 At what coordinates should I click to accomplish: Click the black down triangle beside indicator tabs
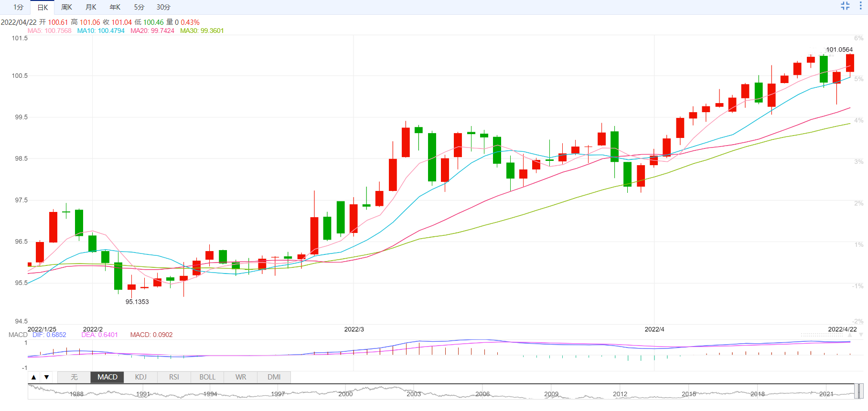click(46, 377)
